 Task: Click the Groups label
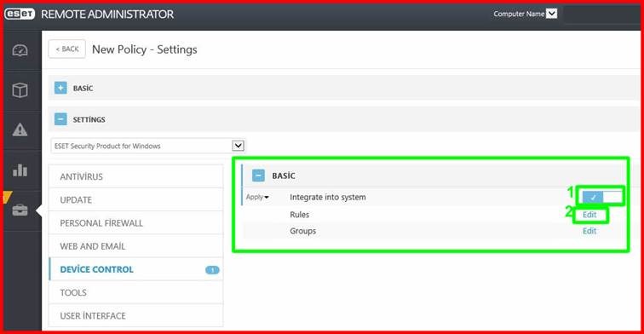coord(302,231)
